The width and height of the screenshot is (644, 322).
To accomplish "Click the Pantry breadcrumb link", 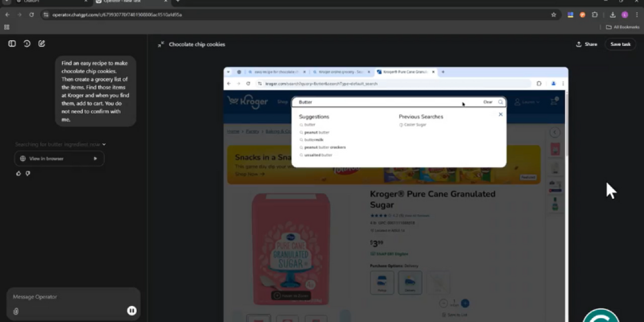I will coord(252,132).
